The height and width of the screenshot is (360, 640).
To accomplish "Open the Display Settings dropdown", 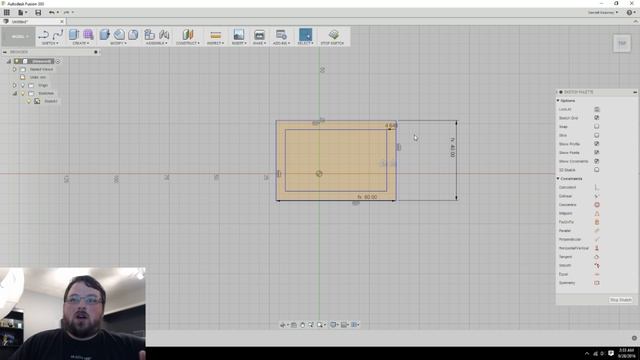I will [x=334, y=325].
